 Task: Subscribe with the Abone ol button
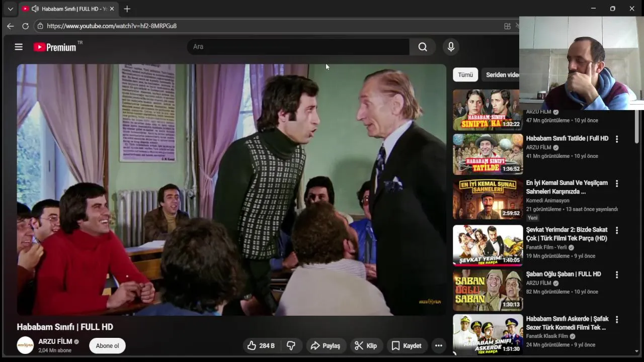tap(107, 345)
